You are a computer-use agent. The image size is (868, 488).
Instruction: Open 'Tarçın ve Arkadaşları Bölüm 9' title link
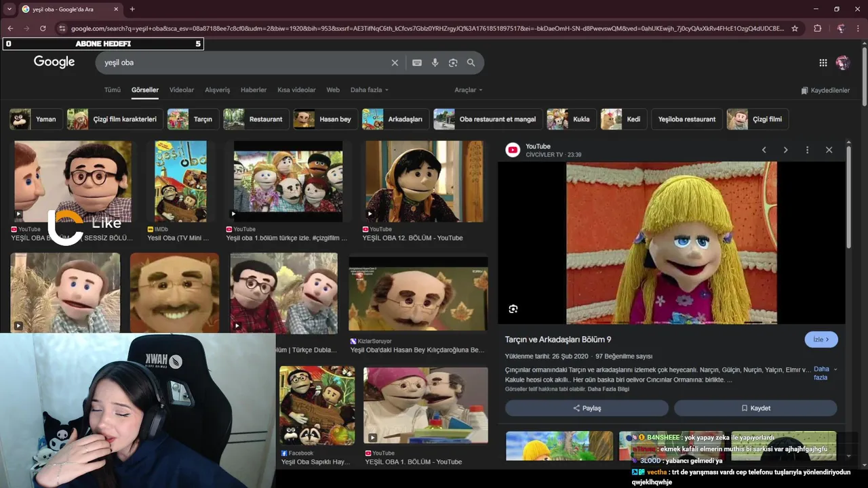point(558,340)
